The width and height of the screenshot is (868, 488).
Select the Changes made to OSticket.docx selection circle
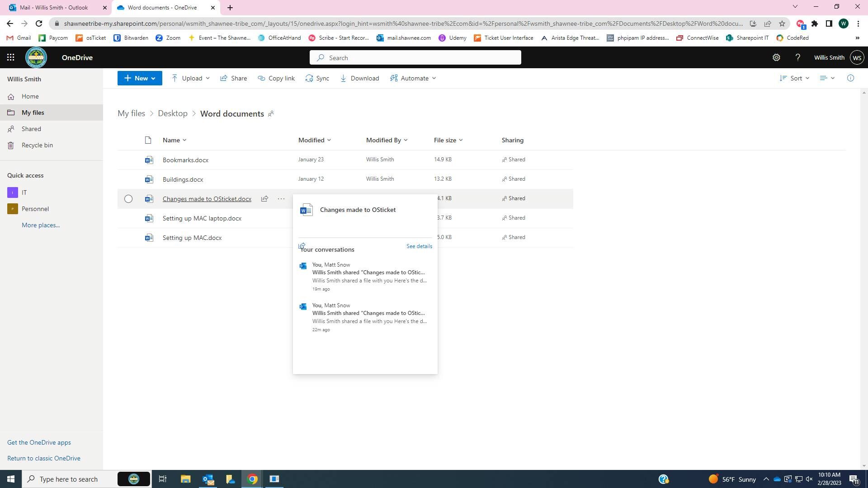(128, 199)
